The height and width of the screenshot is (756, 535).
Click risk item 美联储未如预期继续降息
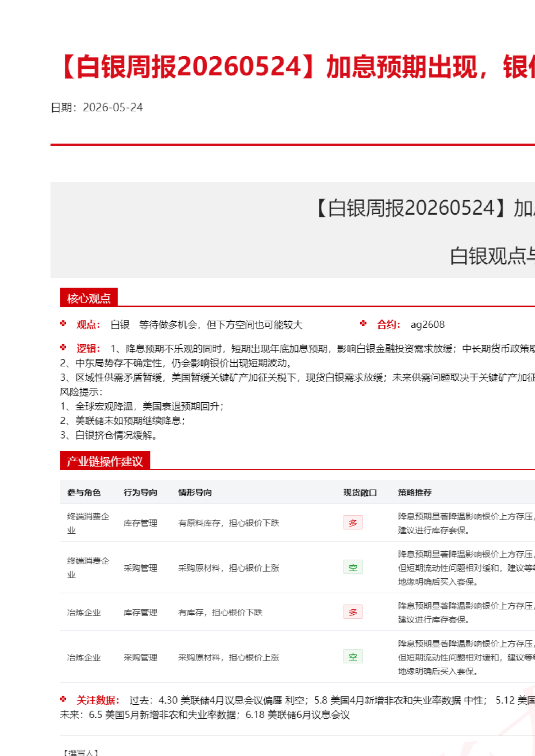122,421
